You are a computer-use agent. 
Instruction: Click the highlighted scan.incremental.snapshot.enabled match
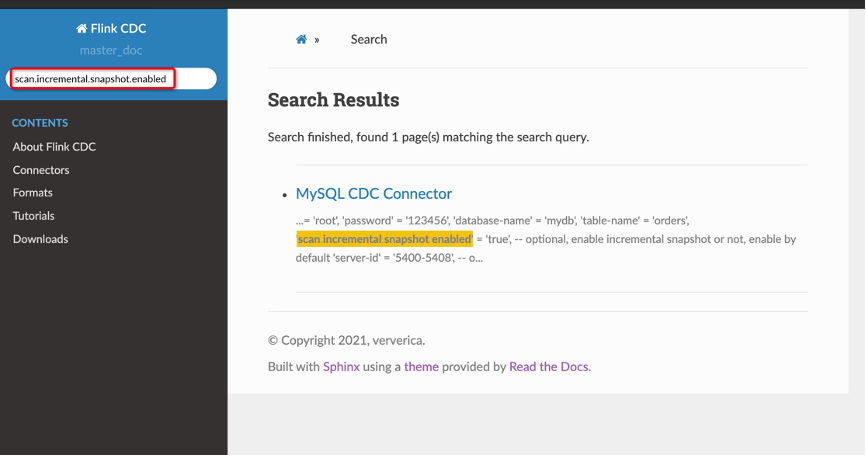(x=384, y=240)
